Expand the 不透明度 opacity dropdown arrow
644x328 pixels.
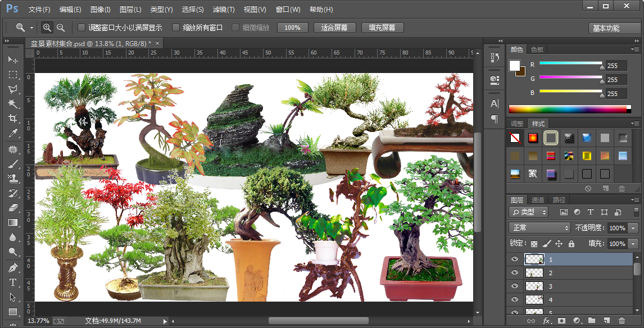click(633, 228)
